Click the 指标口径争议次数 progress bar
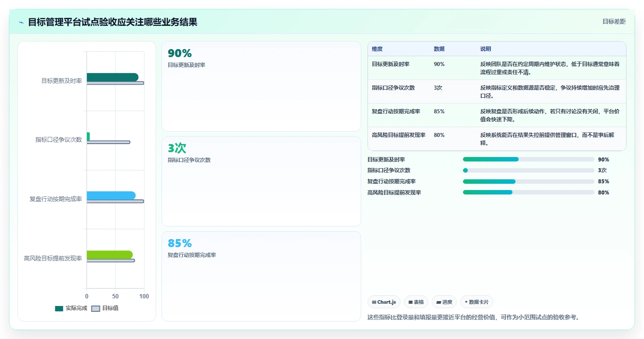Viewport: 644px width, 339px height. 528,170
